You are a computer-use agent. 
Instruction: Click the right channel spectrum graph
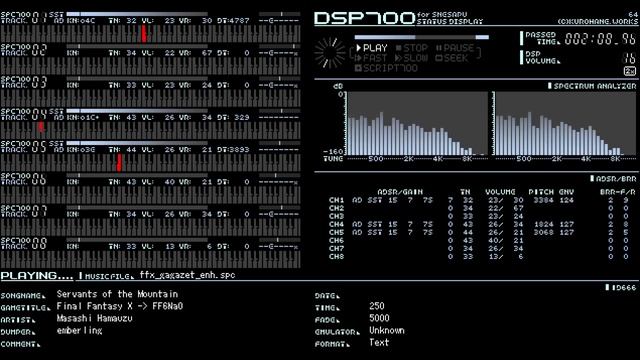click(x=564, y=123)
